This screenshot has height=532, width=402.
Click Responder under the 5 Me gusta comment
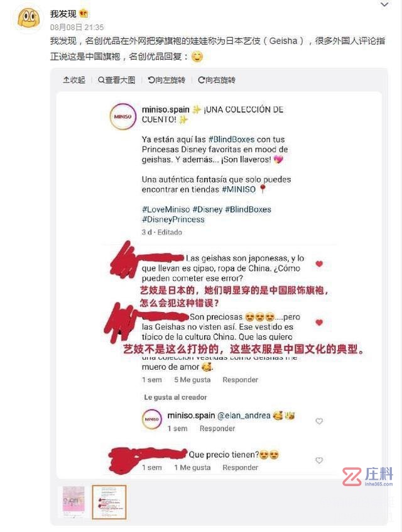(241, 380)
